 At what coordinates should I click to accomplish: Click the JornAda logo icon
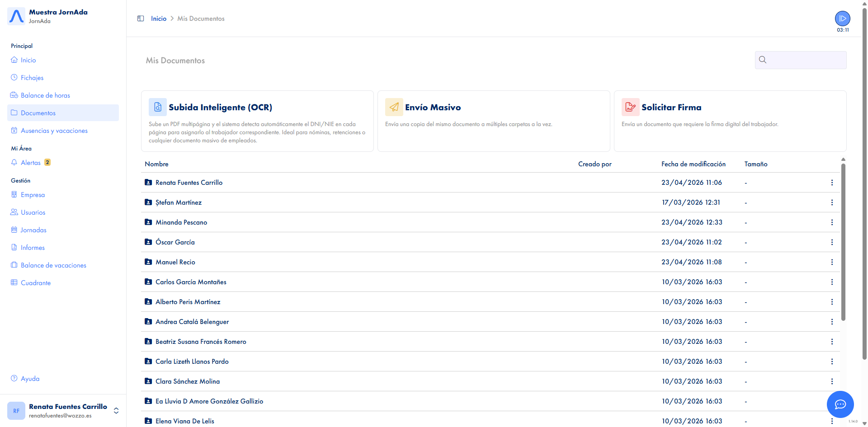click(17, 16)
